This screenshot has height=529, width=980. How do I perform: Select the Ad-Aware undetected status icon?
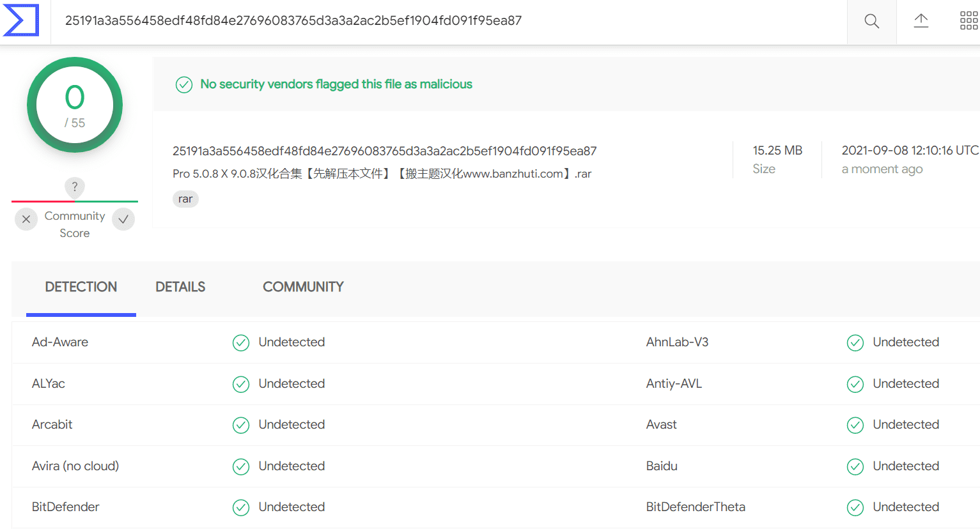241,343
